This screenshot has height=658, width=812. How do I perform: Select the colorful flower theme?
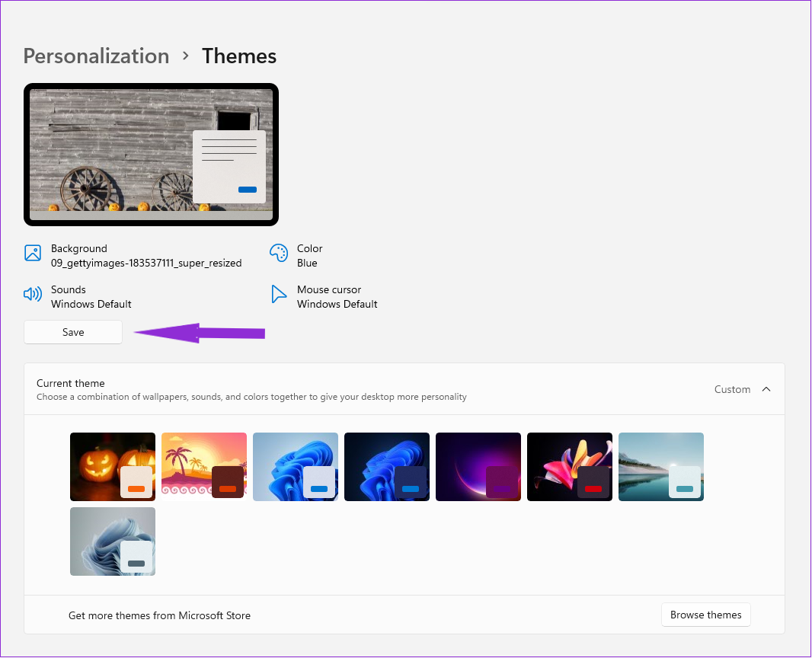(569, 466)
